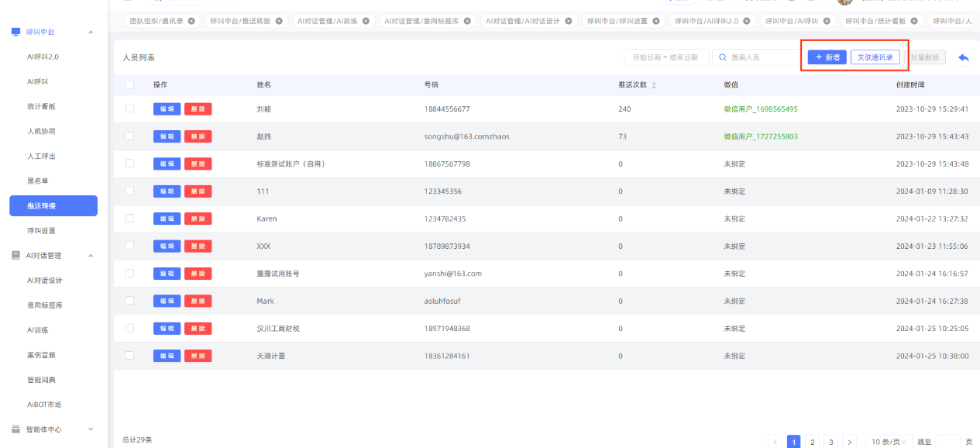Open 人机协同 in sidebar

tap(41, 131)
